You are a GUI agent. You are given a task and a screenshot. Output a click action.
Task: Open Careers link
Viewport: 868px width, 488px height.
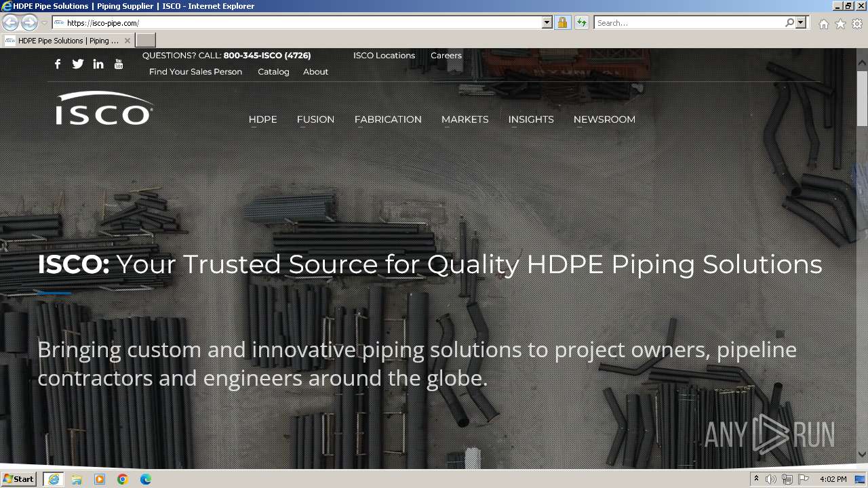pos(446,56)
